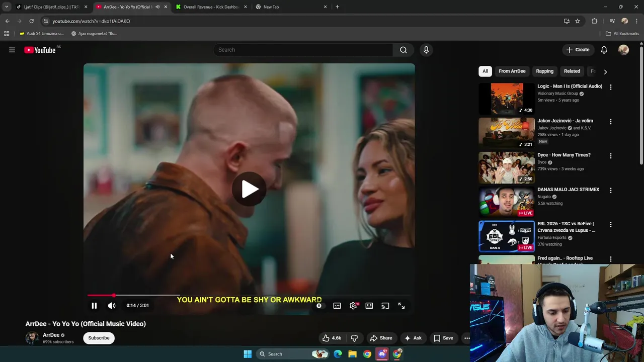Viewport: 644px width, 362px height.
Task: Open a new browser tab
Action: pos(337,7)
